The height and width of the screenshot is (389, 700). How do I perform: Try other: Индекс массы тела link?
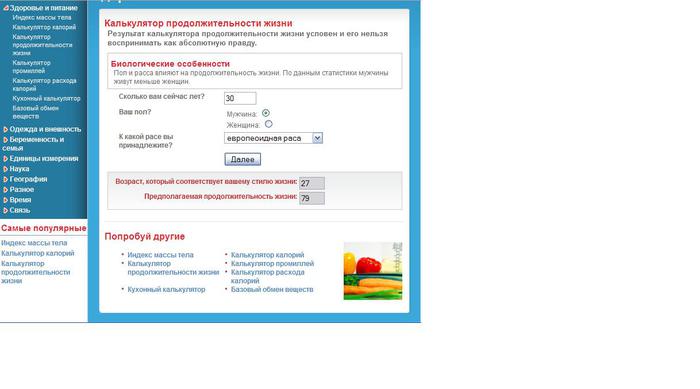click(160, 255)
